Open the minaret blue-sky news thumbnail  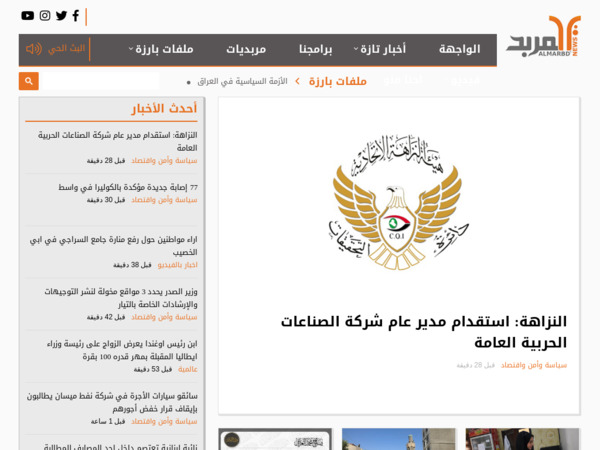tap(399, 439)
